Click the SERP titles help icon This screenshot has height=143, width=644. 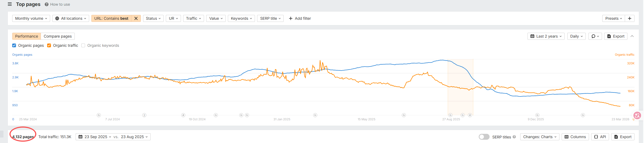tap(514, 137)
